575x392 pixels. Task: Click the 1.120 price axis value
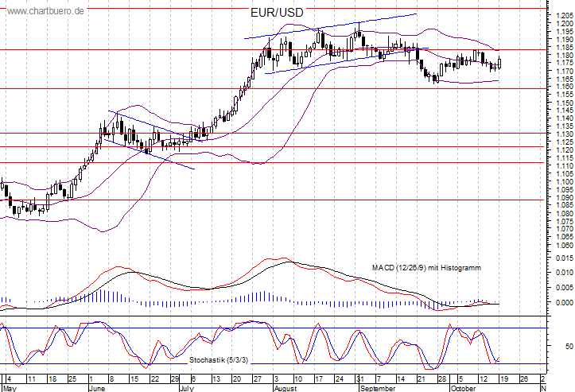(x=565, y=150)
